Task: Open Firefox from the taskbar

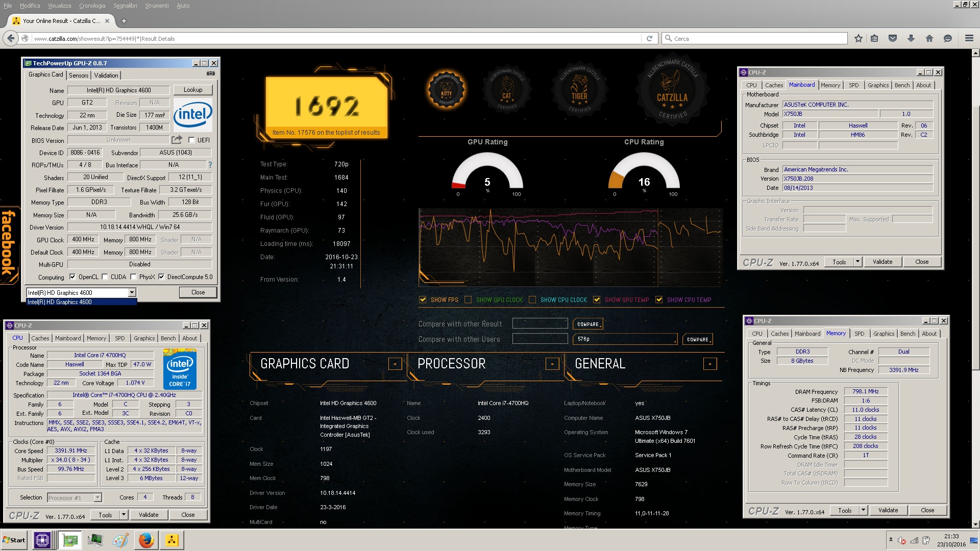Action: (x=146, y=540)
